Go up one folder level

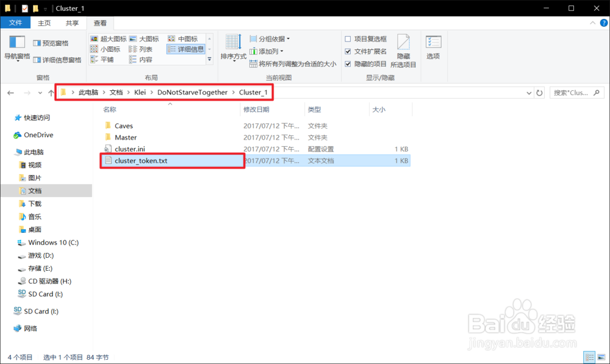51,93
